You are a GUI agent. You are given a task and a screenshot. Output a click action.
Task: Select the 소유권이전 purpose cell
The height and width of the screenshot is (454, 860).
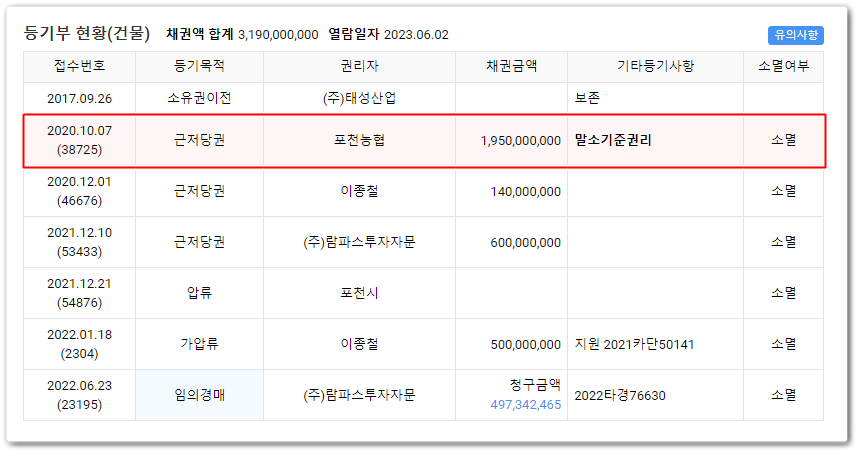(x=199, y=98)
